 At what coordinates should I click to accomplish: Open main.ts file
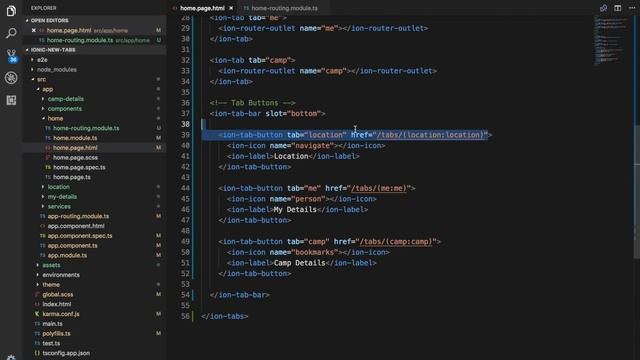click(52, 324)
